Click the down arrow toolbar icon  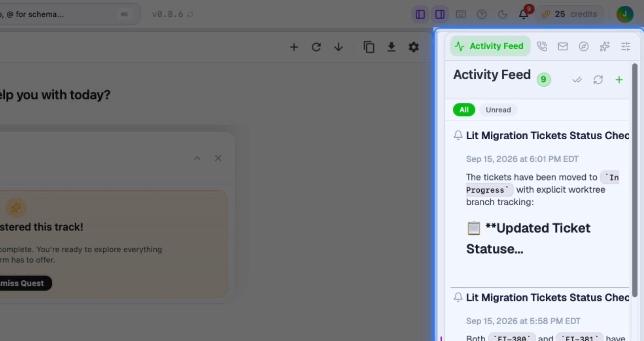pyautogui.click(x=338, y=47)
